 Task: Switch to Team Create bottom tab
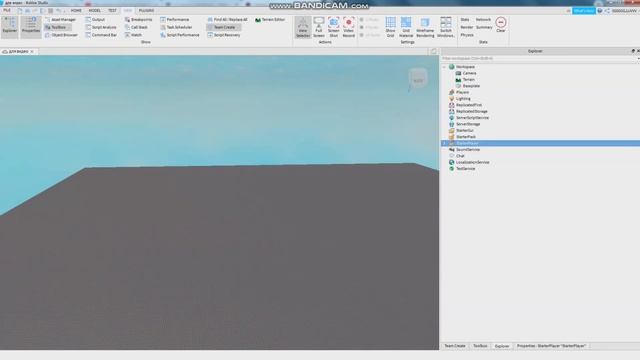pos(455,346)
